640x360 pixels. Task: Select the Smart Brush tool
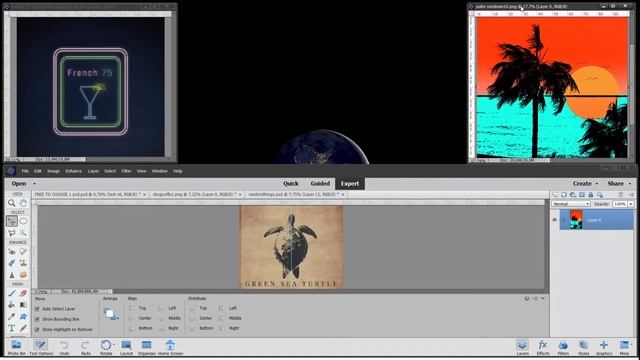[11, 263]
